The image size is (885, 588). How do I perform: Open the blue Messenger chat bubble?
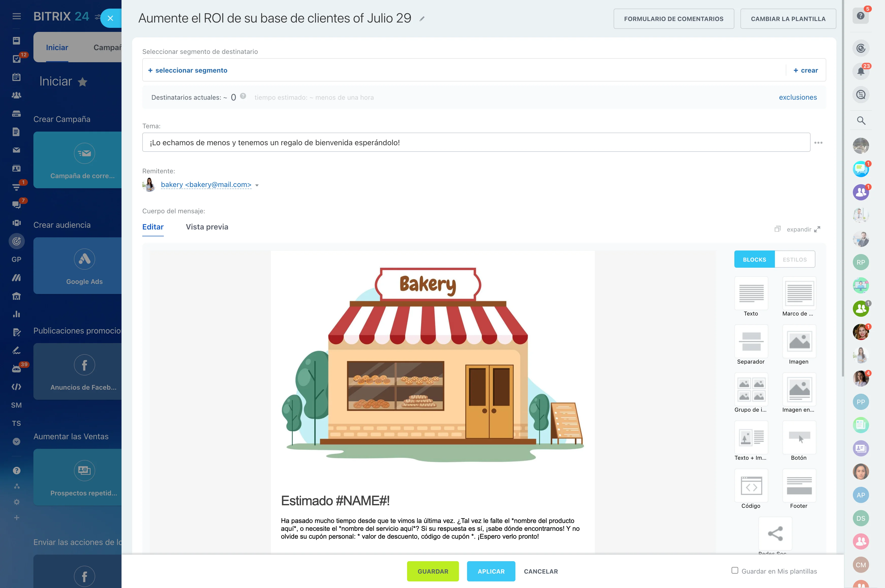(x=861, y=169)
